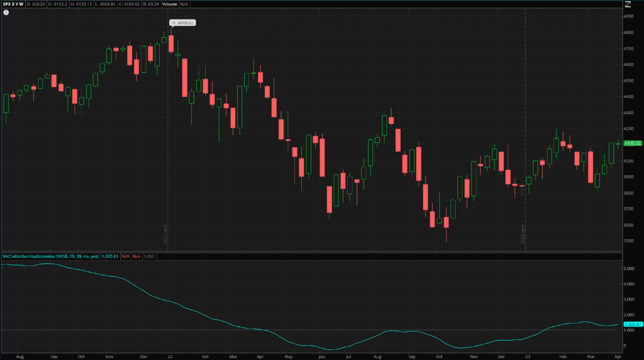644x360 pixels.
Task: Click the R: 63.29 range value
Action: point(151,4)
